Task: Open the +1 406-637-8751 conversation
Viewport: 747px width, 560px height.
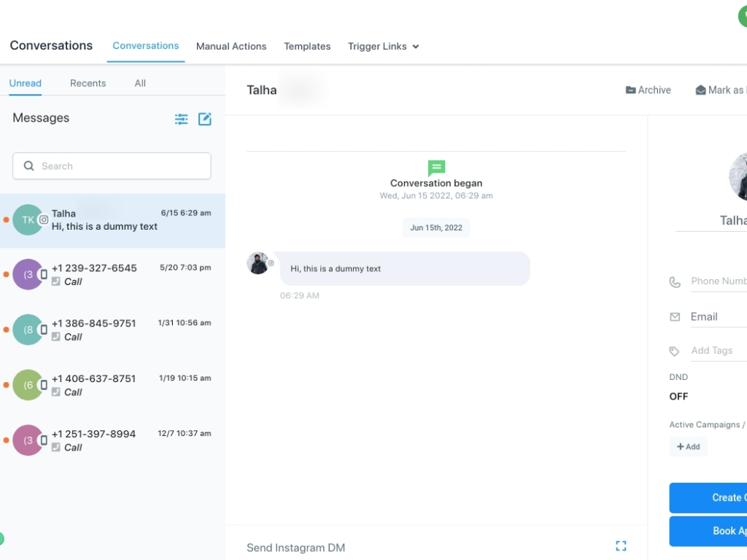Action: [x=112, y=385]
